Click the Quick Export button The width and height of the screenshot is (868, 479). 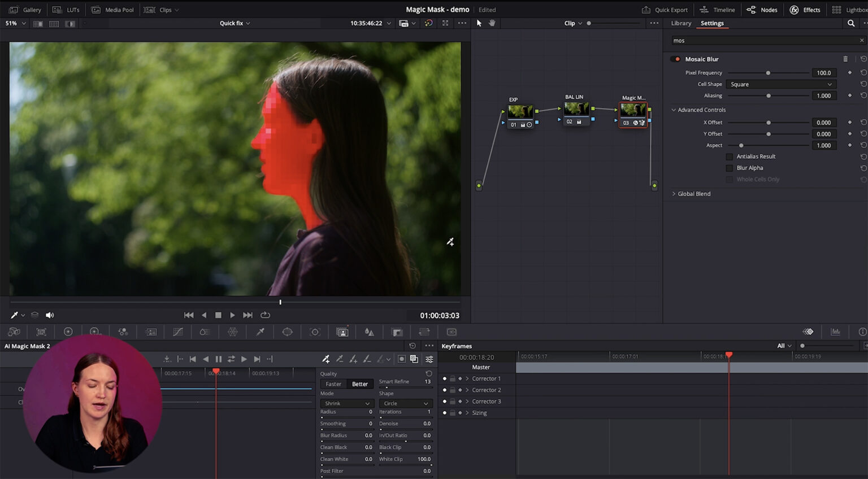click(665, 10)
